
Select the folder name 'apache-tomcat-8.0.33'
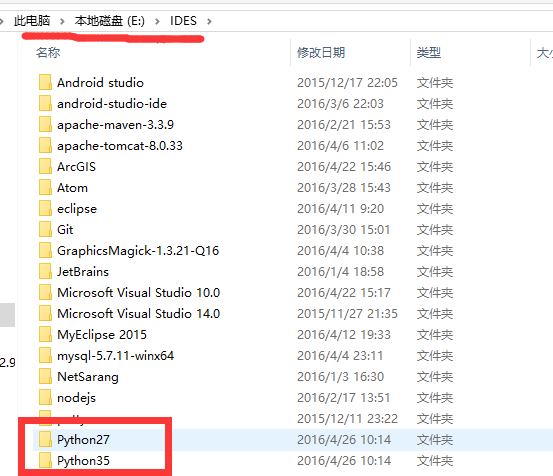point(120,146)
